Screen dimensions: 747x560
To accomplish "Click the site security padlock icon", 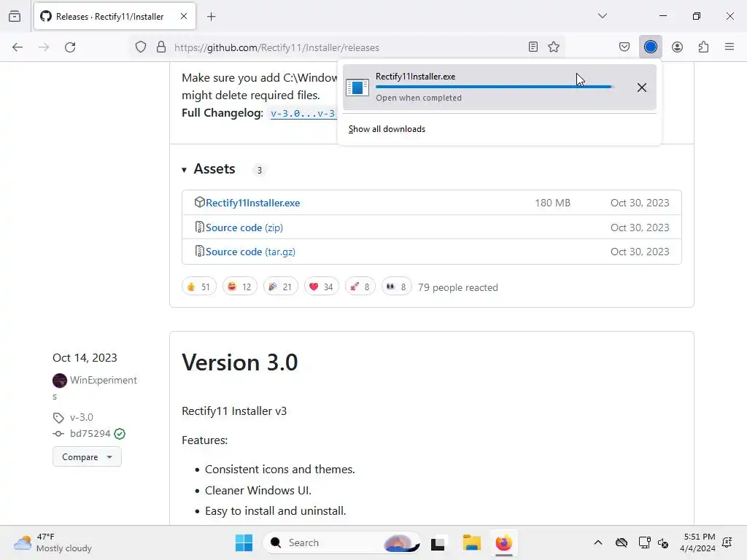I will [x=161, y=47].
